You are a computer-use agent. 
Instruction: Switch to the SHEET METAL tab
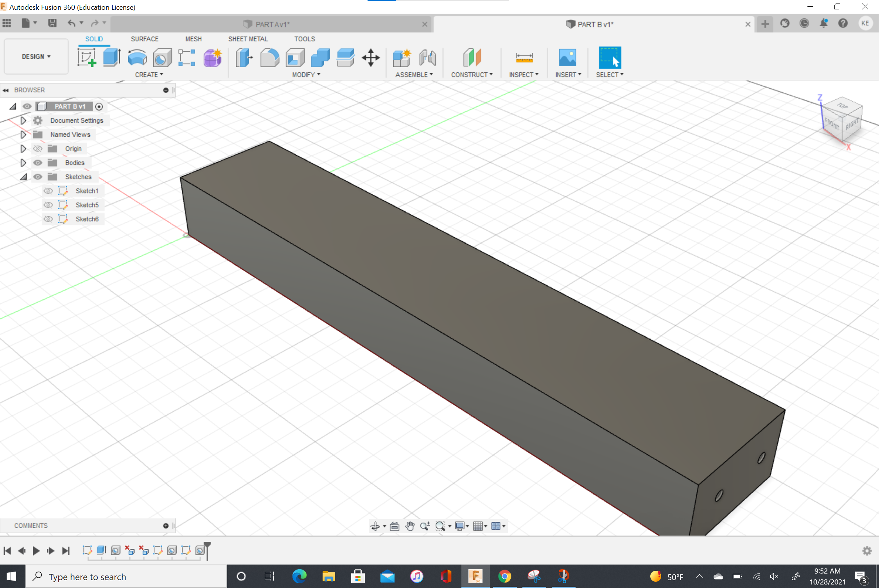click(x=248, y=39)
